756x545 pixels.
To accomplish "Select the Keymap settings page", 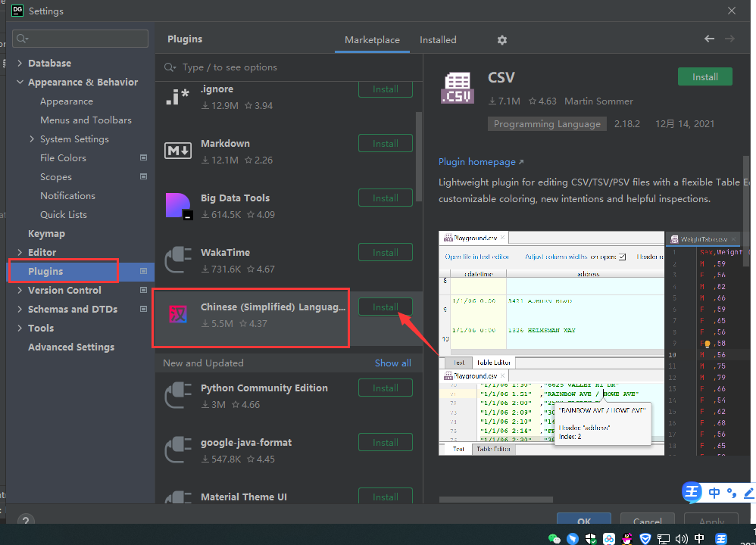I will tap(46, 233).
